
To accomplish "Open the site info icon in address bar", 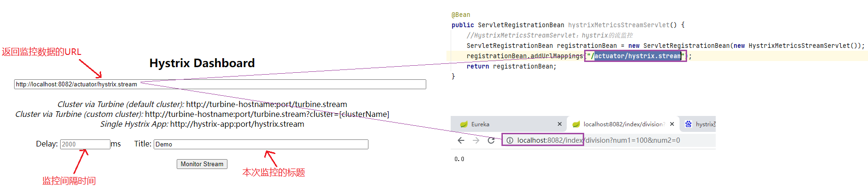I will click(x=509, y=140).
